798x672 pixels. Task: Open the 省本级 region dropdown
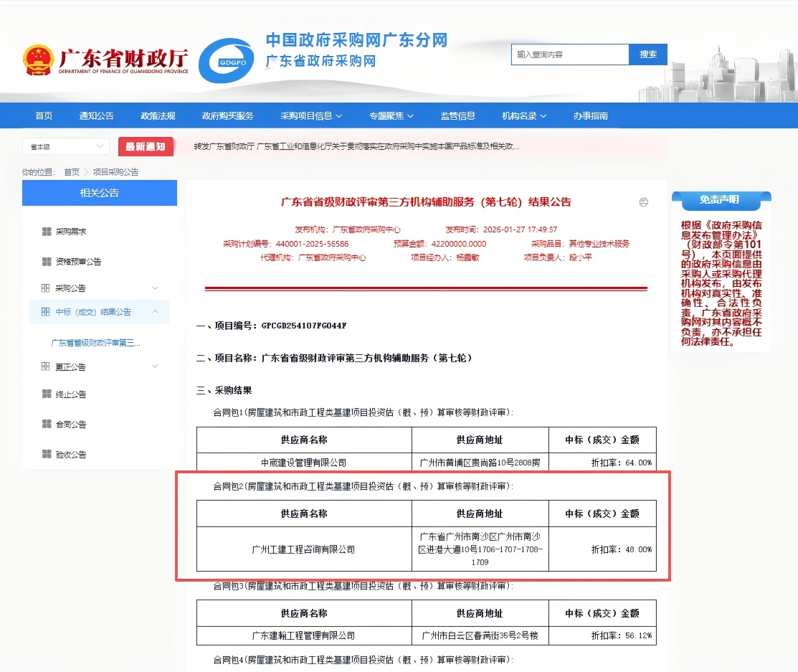pos(65,147)
